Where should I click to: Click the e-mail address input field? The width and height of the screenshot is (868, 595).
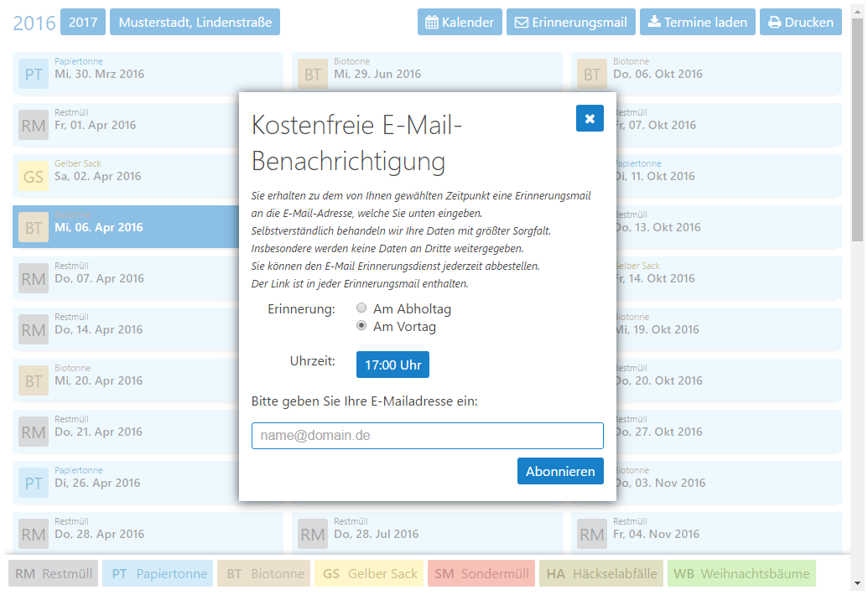point(427,436)
